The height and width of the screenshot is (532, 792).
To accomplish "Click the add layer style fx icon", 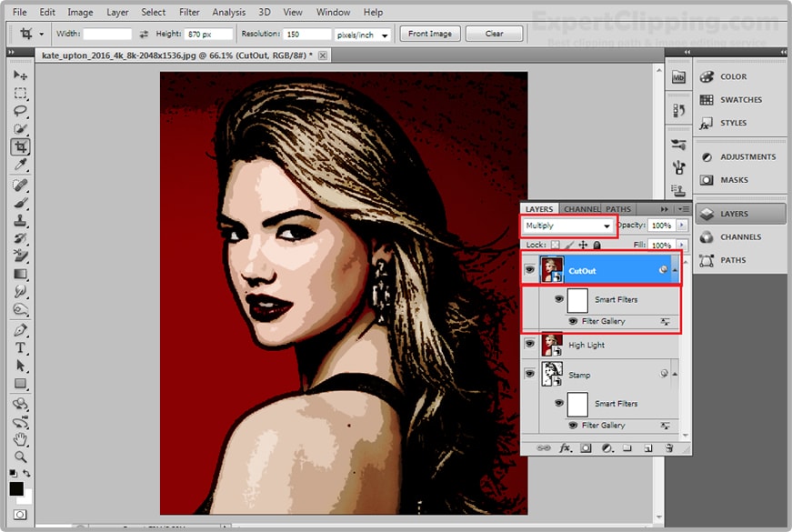I will point(565,448).
